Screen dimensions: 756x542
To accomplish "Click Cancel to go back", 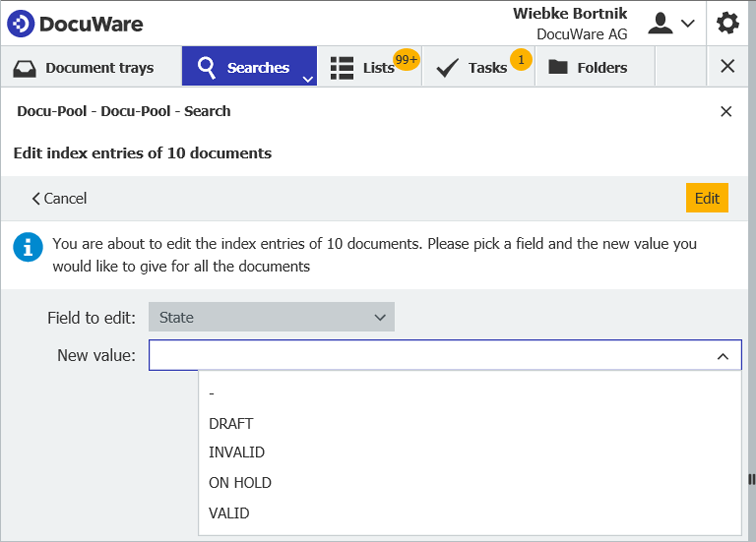I will pyautogui.click(x=59, y=198).
